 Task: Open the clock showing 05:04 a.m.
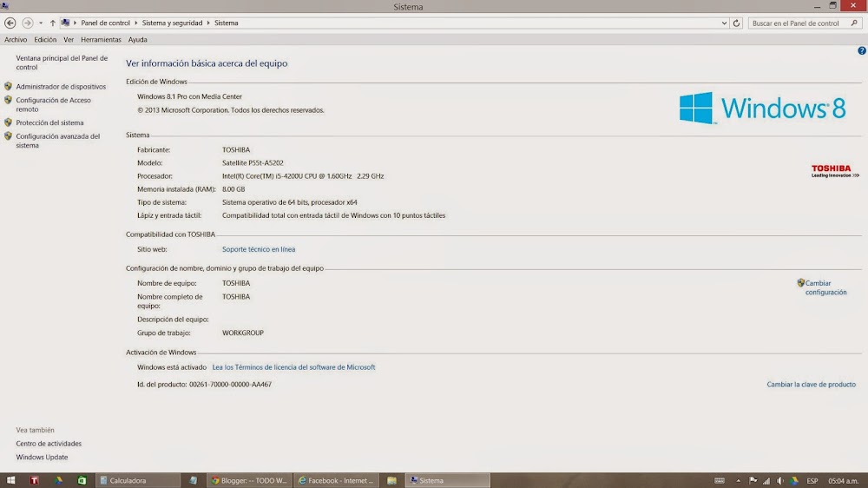[843, 481]
